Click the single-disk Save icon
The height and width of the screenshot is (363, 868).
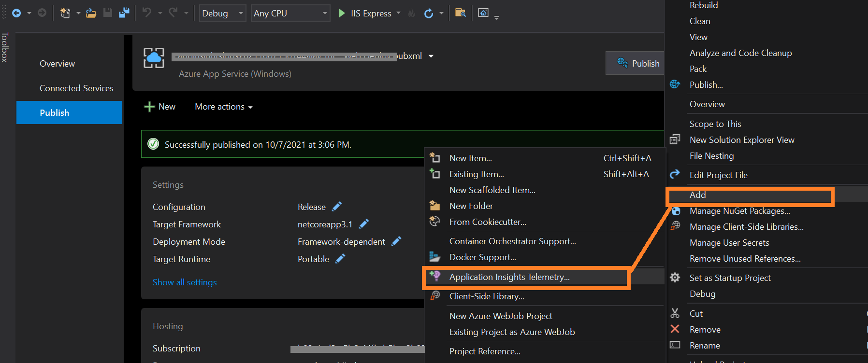click(108, 13)
